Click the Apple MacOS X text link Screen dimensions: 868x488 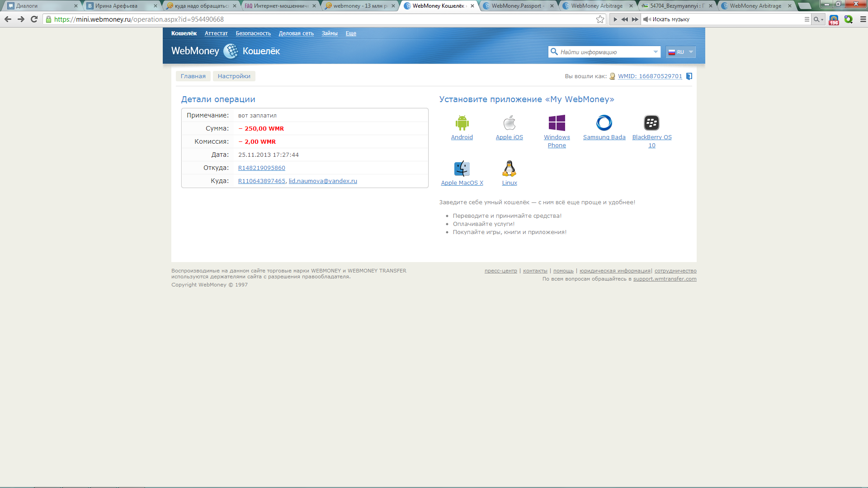click(462, 183)
